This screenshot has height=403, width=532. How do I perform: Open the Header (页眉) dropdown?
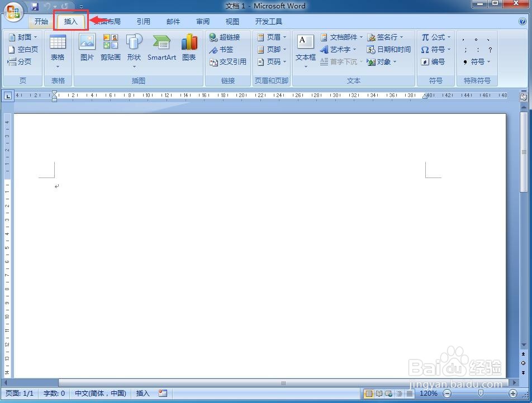(x=272, y=37)
